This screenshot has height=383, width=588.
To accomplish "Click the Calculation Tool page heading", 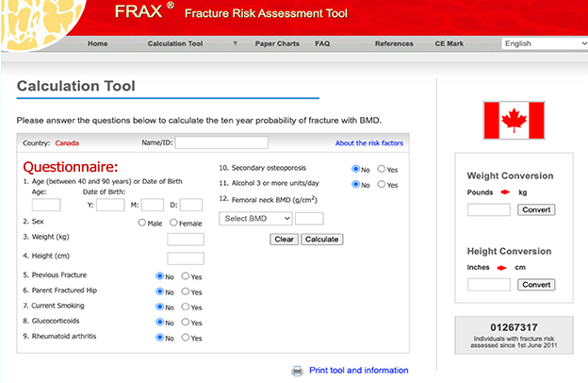I will [x=76, y=86].
